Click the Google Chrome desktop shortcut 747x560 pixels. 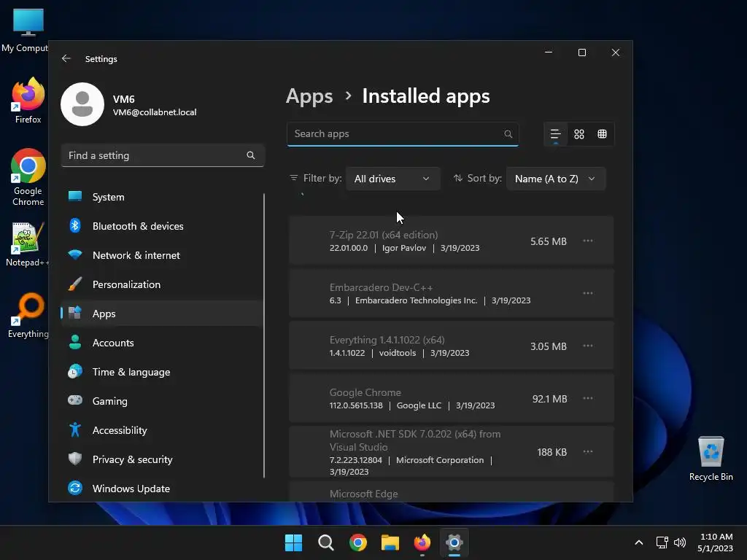28,177
